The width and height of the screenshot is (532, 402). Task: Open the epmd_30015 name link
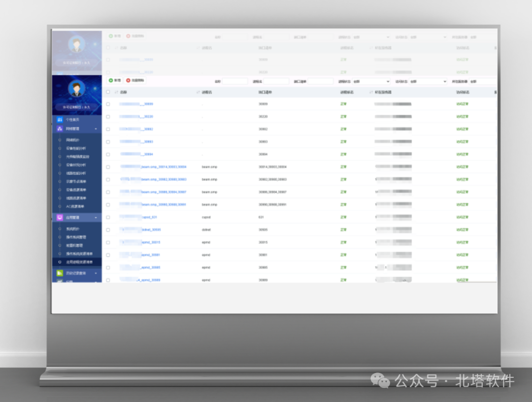coord(140,243)
